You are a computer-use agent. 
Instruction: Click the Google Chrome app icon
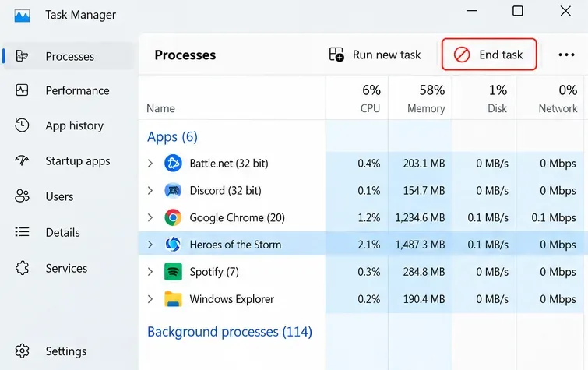[x=173, y=217]
